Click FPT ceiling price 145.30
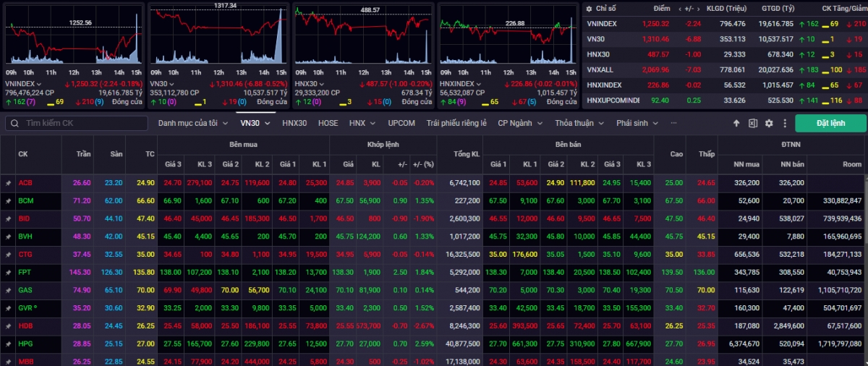 coord(80,272)
